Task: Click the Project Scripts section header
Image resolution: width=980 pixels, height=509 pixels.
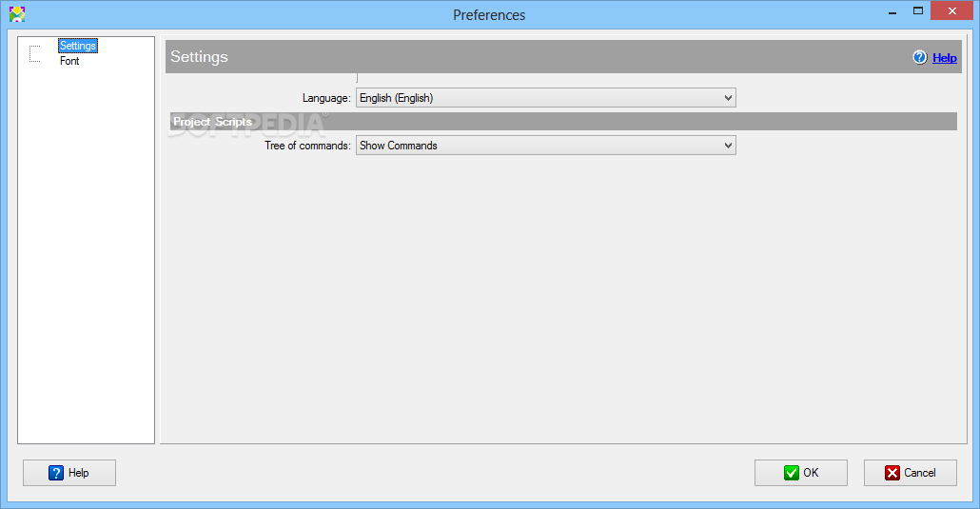Action: pos(563,122)
